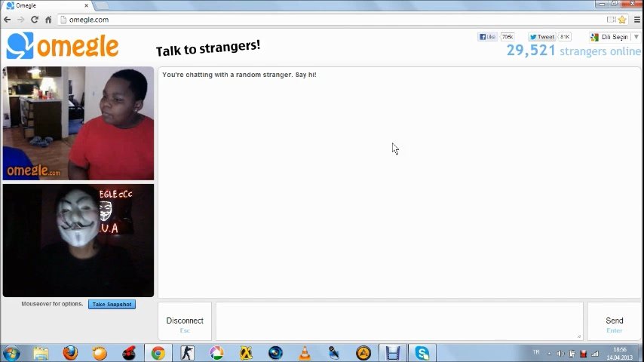Click the browser back arrow
Screen dimensions: 644x362
[7, 20]
